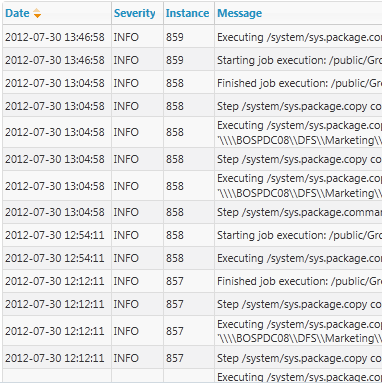Click the Date sort arrow icon

37,13
